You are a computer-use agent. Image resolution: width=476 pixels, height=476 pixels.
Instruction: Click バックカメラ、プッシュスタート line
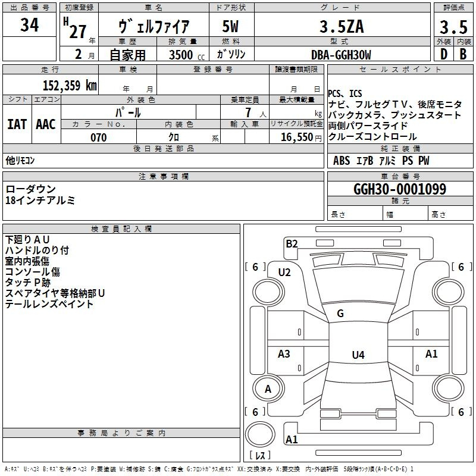pos(394,115)
